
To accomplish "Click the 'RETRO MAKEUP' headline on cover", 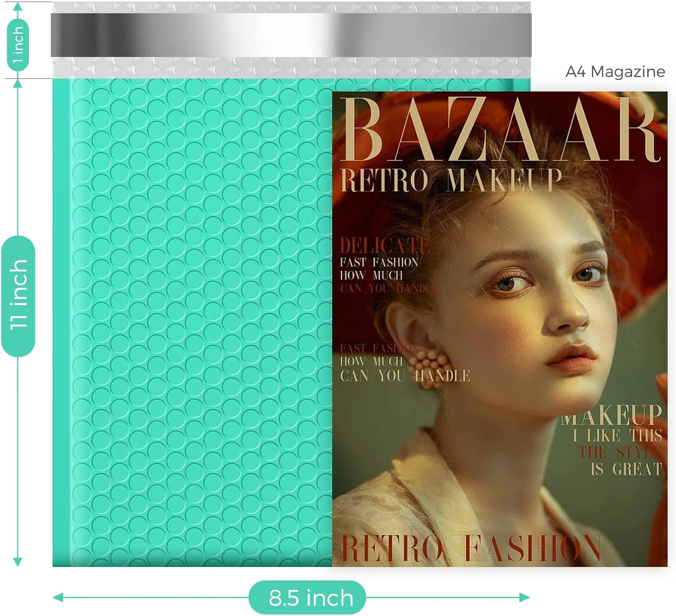I will coord(451,180).
